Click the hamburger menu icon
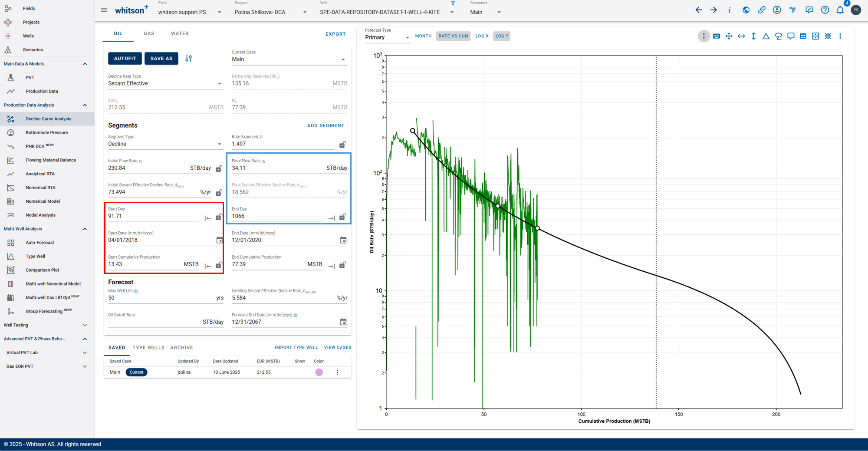The width and height of the screenshot is (868, 451). pyautogui.click(x=104, y=10)
